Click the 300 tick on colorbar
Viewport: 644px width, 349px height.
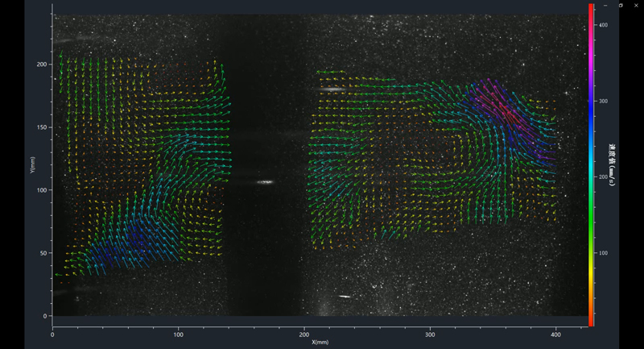(x=603, y=101)
